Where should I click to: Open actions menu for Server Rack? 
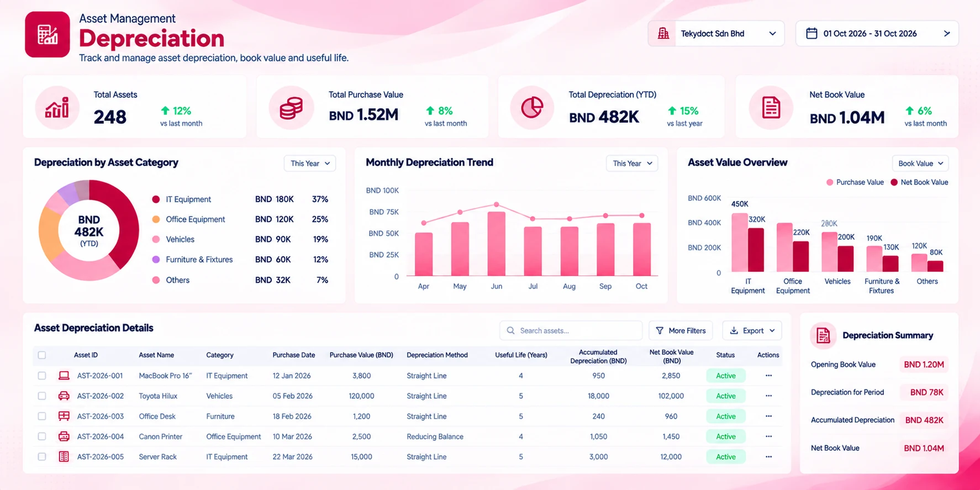(x=768, y=457)
